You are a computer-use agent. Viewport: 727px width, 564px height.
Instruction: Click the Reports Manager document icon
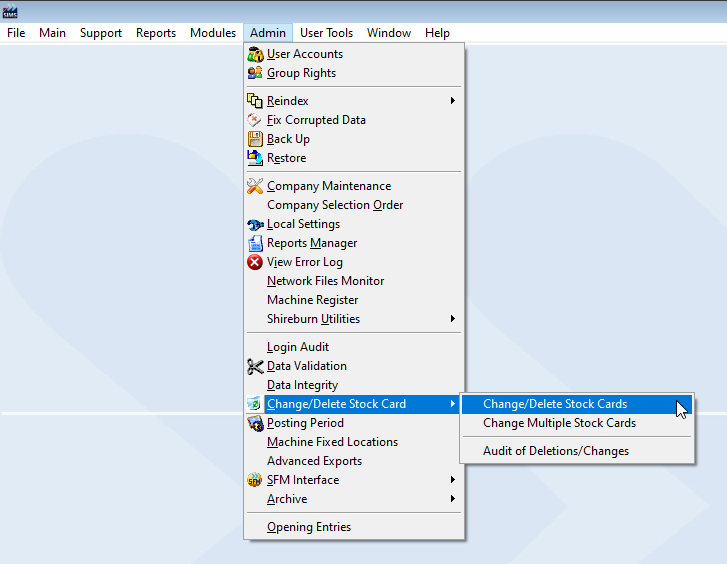pyautogui.click(x=255, y=243)
